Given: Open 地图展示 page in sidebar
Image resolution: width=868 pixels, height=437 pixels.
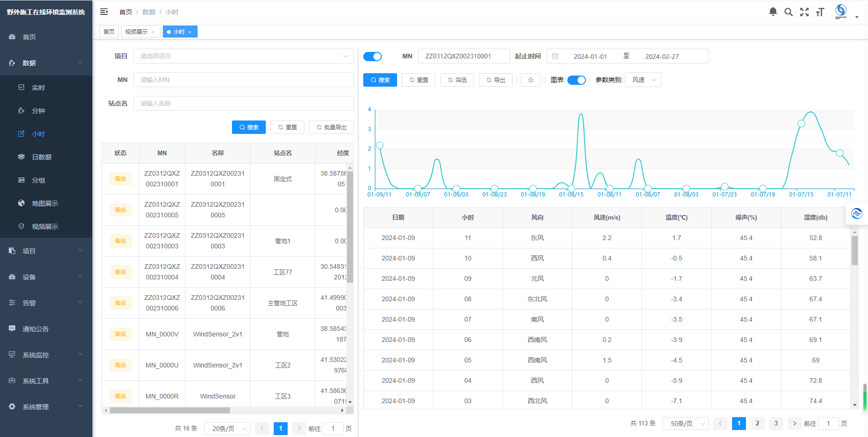Looking at the screenshot, I should point(46,203).
